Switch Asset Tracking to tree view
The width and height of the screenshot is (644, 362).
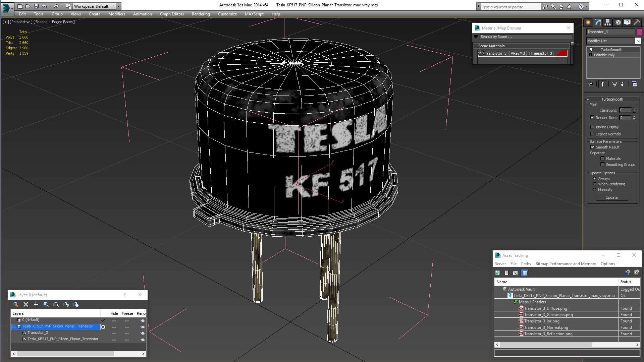pos(516,273)
